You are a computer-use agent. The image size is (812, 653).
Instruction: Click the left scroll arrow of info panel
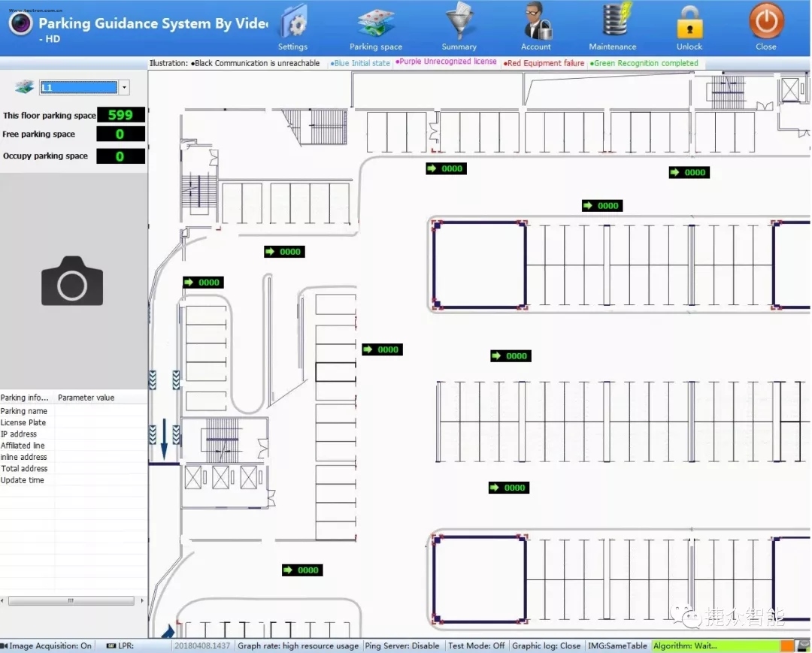[x=2, y=600]
